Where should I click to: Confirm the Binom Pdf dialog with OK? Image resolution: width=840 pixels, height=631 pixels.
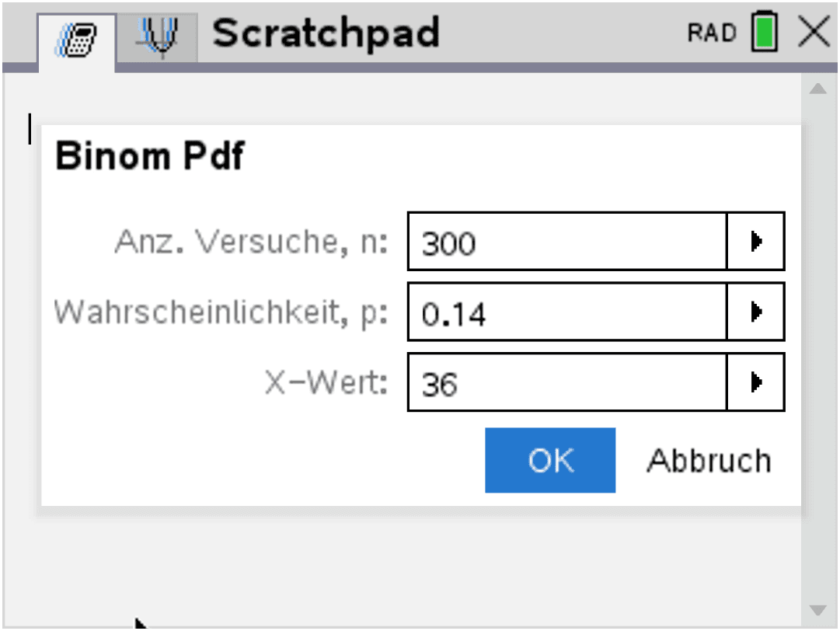tap(550, 460)
